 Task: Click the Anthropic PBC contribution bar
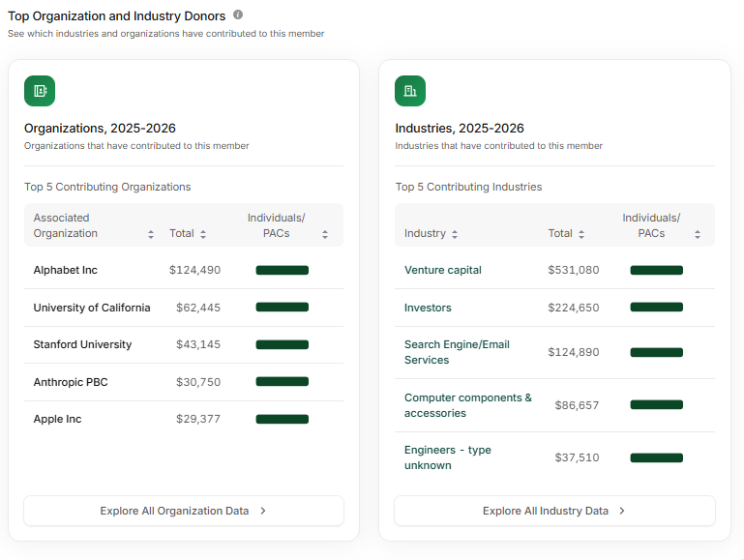[x=283, y=382]
